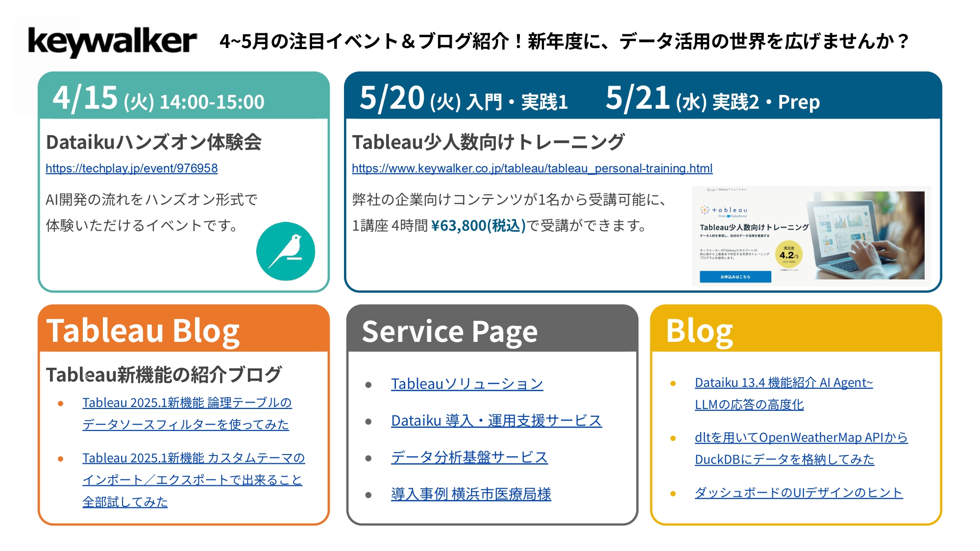Click the Tableau Blog orange header

click(184, 329)
